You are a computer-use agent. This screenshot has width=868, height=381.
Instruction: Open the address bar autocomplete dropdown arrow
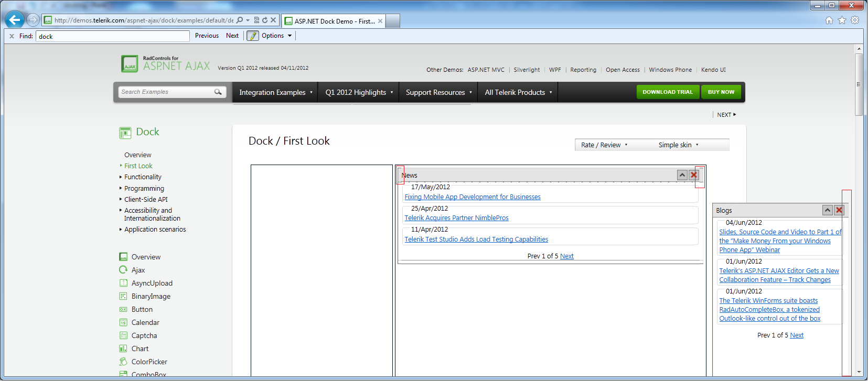pyautogui.click(x=248, y=20)
